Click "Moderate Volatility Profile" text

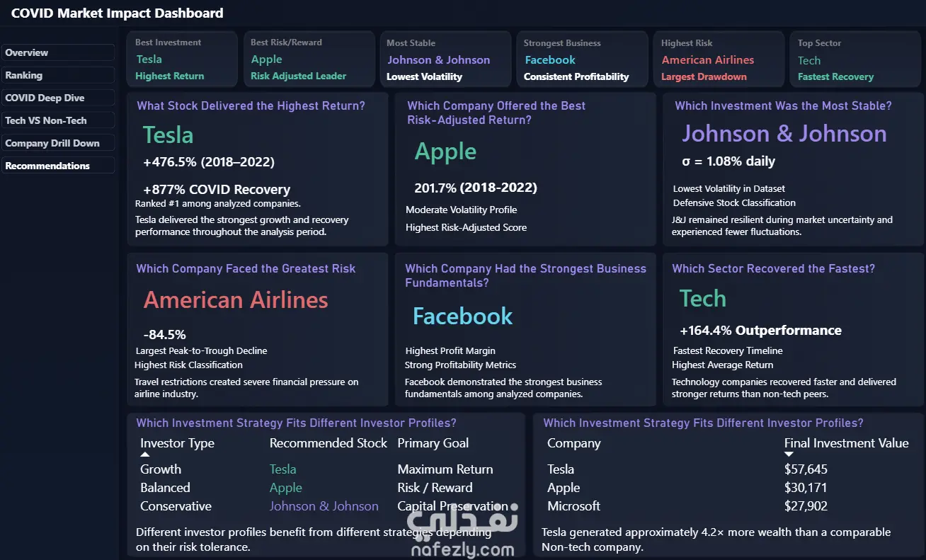point(462,210)
